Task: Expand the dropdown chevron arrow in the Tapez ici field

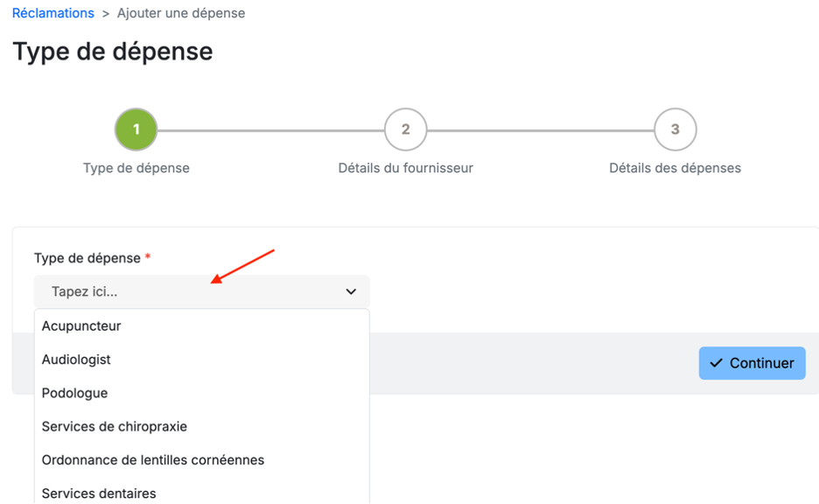Action: click(x=351, y=292)
